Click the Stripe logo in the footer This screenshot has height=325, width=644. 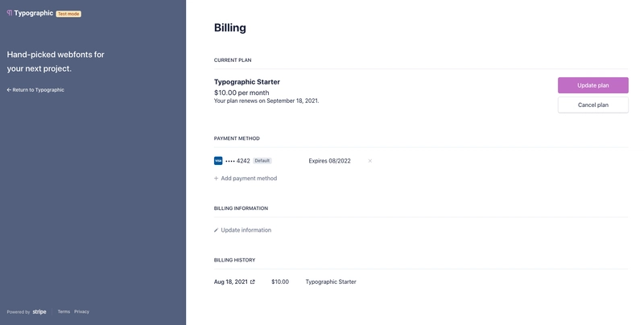[39, 312]
